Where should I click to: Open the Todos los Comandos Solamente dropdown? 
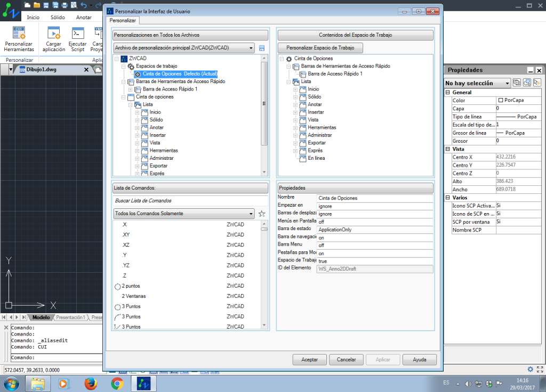(x=184, y=214)
